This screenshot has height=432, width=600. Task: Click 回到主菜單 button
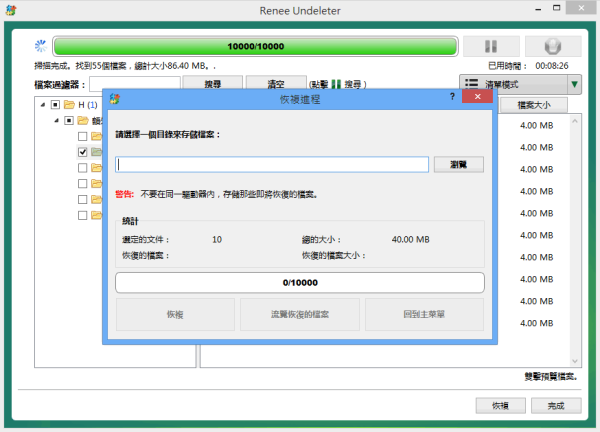click(424, 315)
